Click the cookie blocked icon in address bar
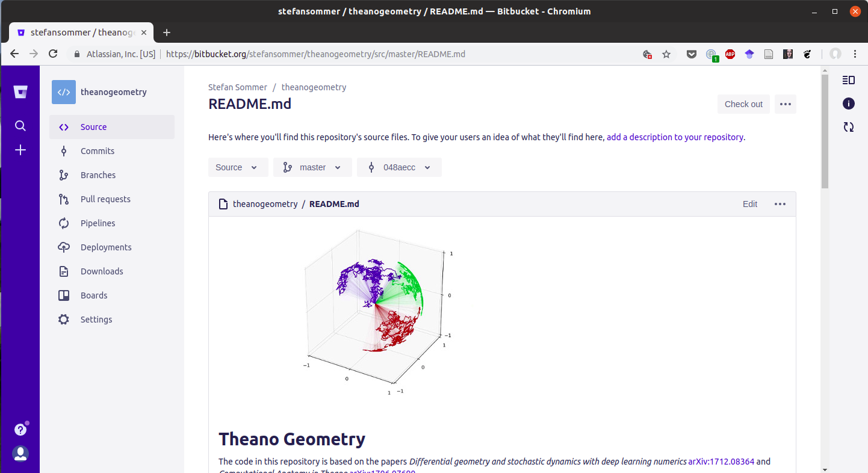The image size is (868, 473). tap(648, 54)
